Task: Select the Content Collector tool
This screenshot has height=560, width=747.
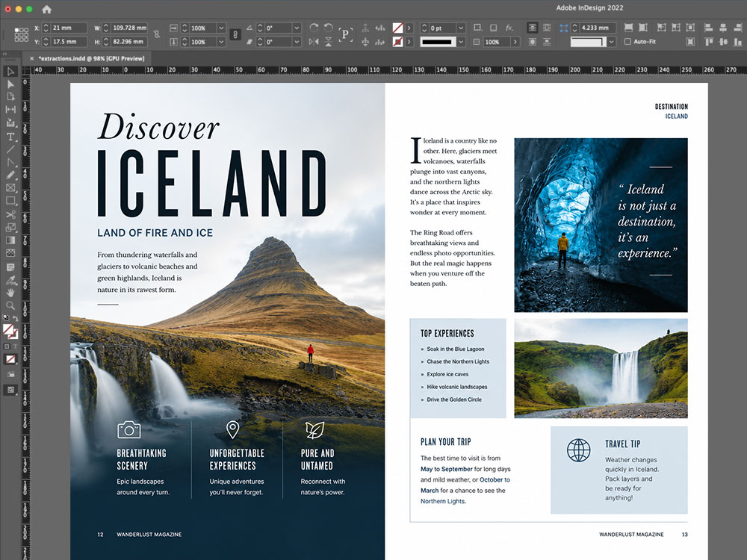Action: pyautogui.click(x=10, y=123)
